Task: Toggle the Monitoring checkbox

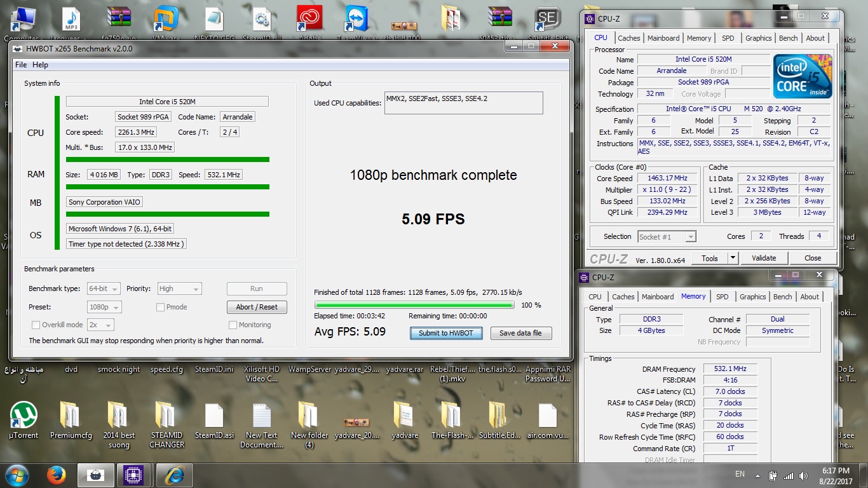Action: tap(233, 325)
